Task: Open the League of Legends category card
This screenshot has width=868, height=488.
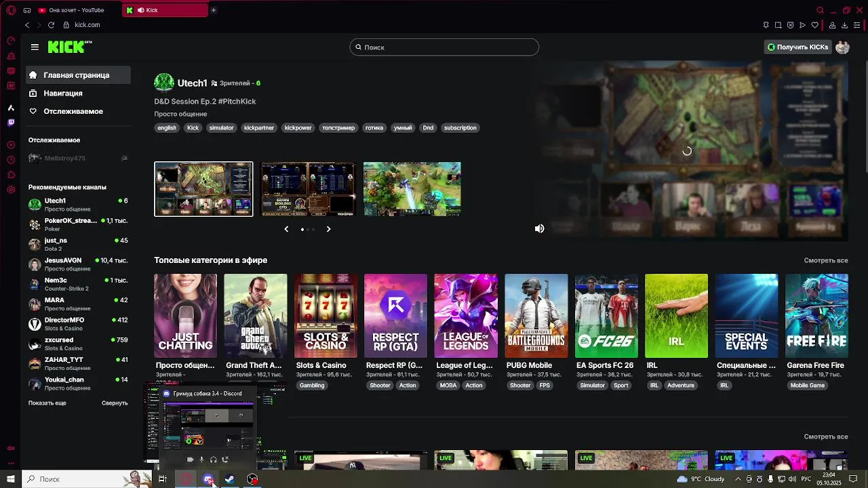Action: click(466, 316)
